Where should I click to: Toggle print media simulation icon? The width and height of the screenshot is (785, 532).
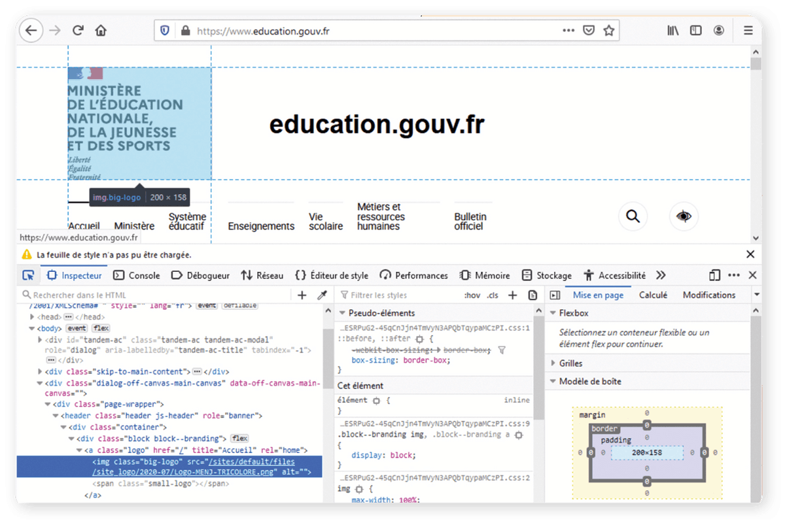[533, 295]
